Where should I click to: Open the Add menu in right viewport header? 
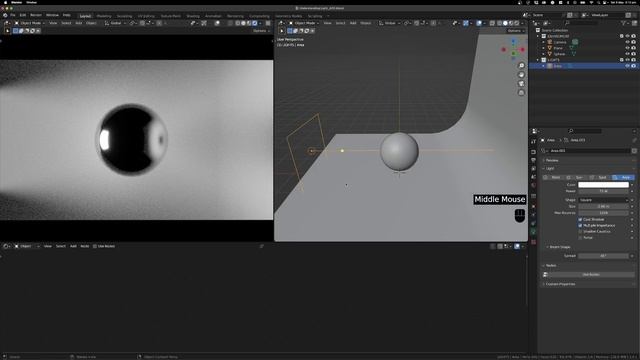pos(353,23)
